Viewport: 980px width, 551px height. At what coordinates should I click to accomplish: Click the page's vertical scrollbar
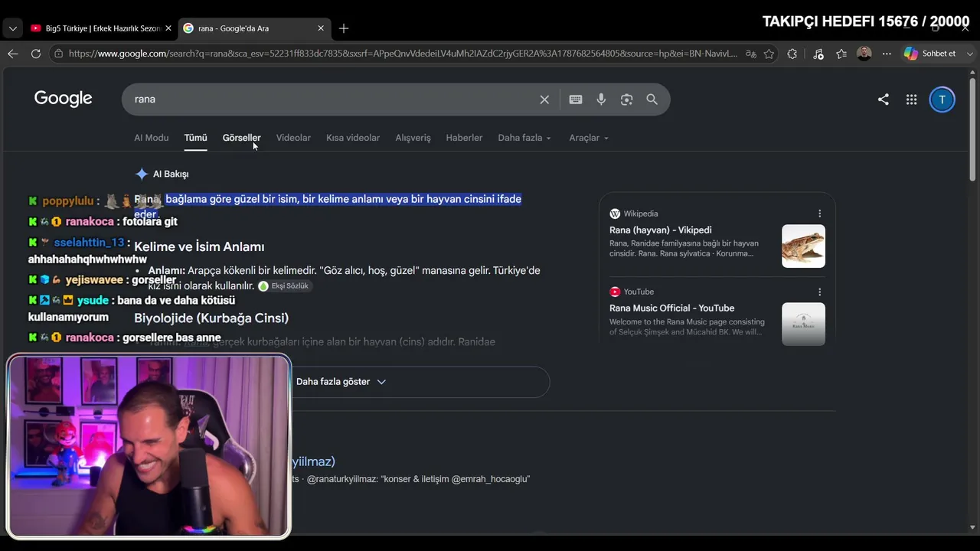(972, 130)
